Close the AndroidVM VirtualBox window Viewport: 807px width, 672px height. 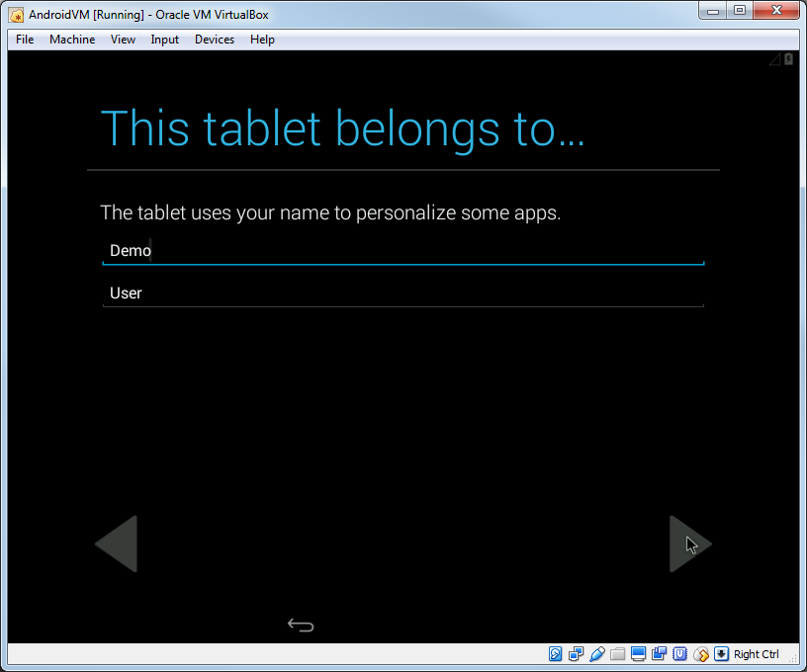tap(776, 11)
